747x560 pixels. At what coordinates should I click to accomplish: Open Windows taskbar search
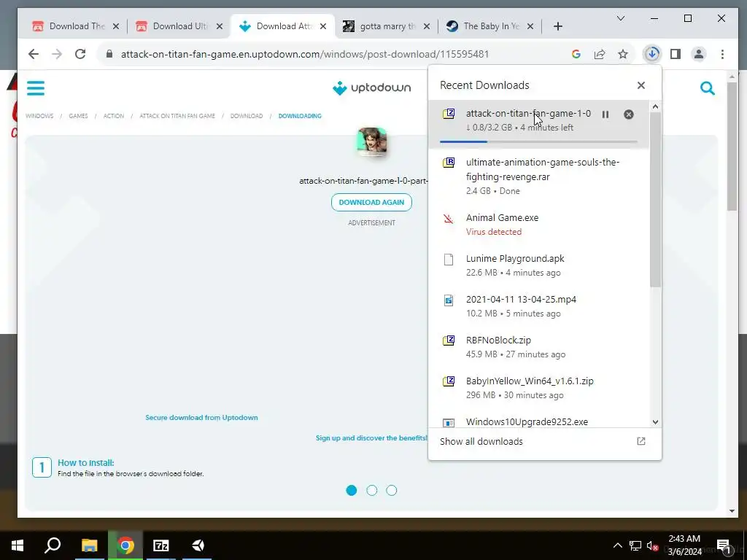point(53,545)
